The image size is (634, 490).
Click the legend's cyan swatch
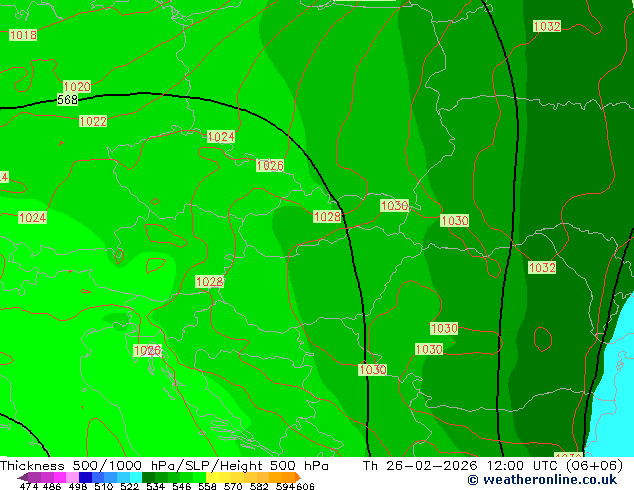point(136,477)
